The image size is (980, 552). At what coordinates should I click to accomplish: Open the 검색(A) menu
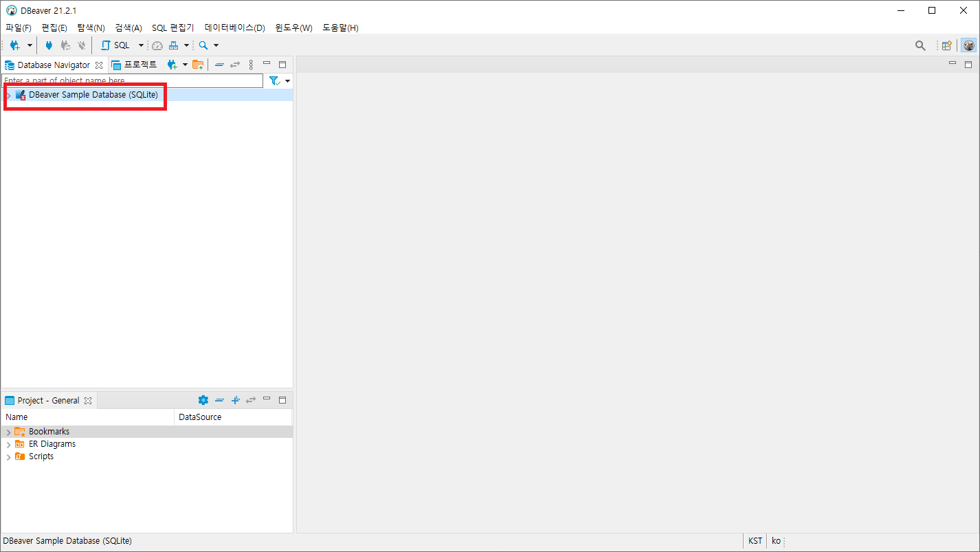coord(129,27)
